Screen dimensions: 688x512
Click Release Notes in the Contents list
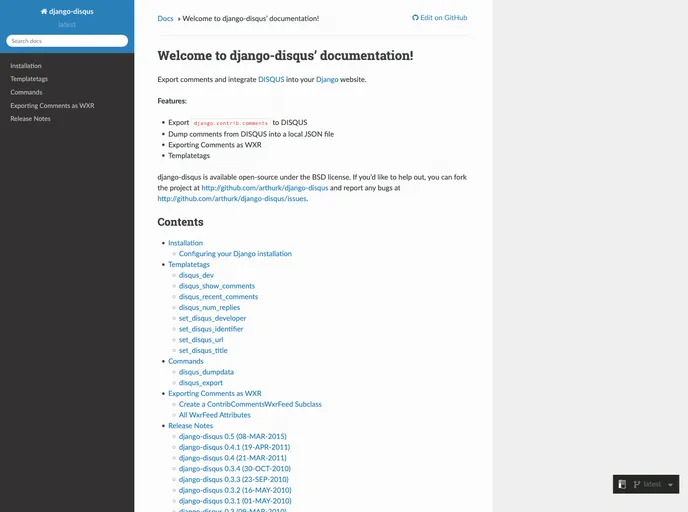[x=190, y=426]
